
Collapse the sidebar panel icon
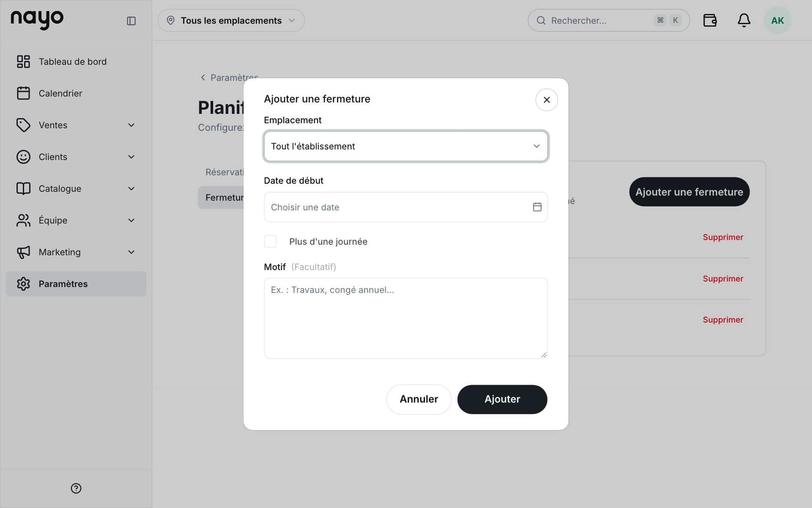point(131,21)
